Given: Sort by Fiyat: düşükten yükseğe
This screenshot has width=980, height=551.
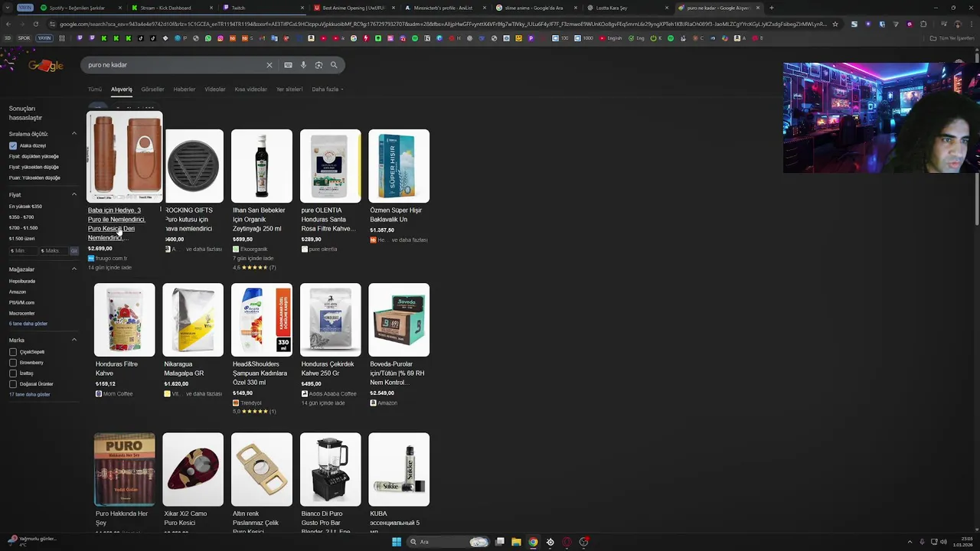Looking at the screenshot, I should point(34,156).
